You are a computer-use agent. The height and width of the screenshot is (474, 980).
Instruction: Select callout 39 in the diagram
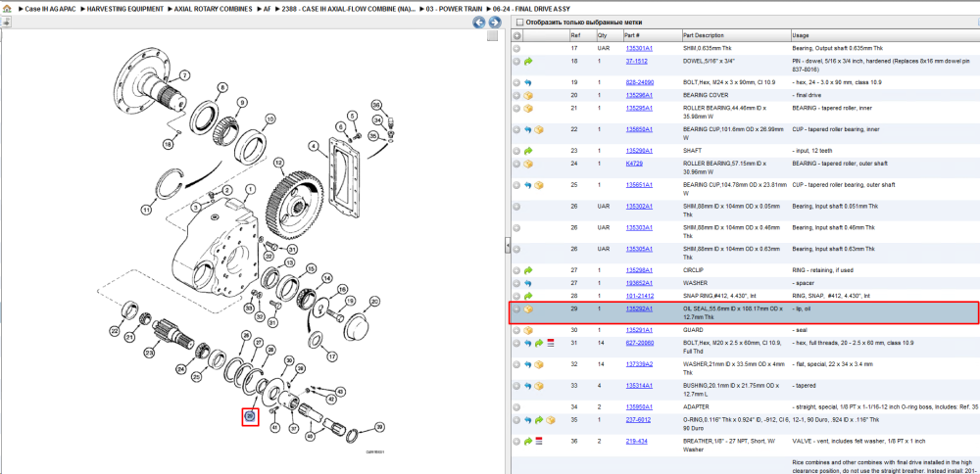(x=378, y=427)
